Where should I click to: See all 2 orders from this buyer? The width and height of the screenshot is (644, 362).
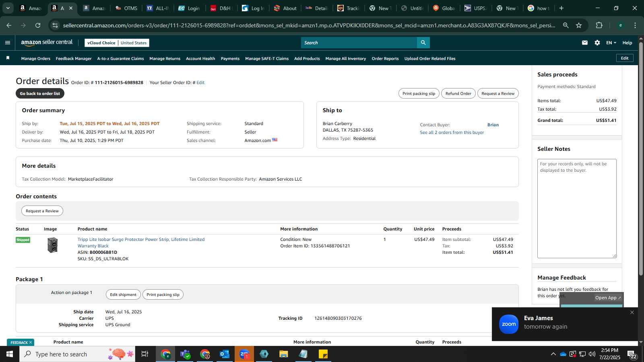click(452, 132)
